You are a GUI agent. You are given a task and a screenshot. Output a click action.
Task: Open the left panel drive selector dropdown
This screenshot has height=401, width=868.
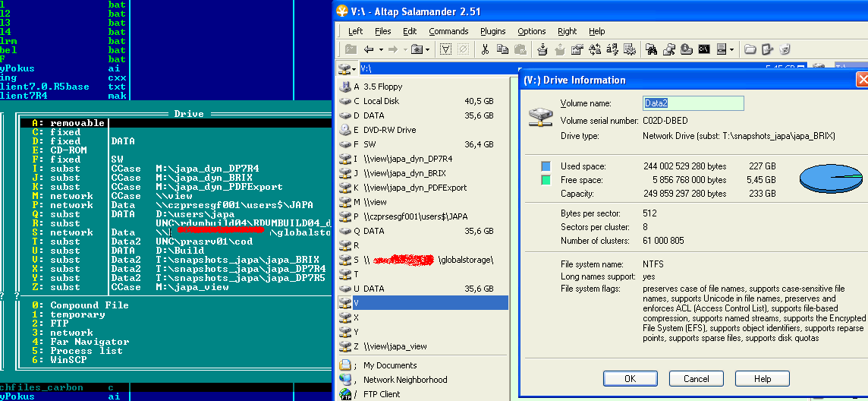click(347, 68)
